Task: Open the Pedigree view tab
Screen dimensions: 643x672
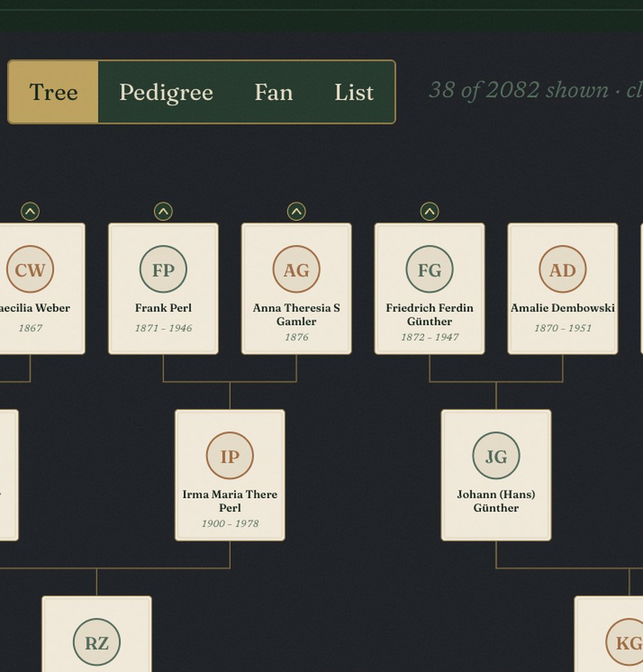Action: point(167,92)
